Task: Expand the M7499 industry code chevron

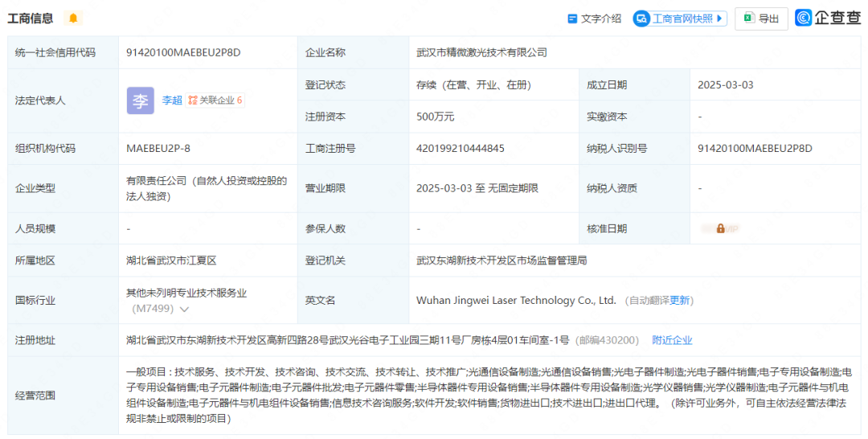Action: point(185,309)
